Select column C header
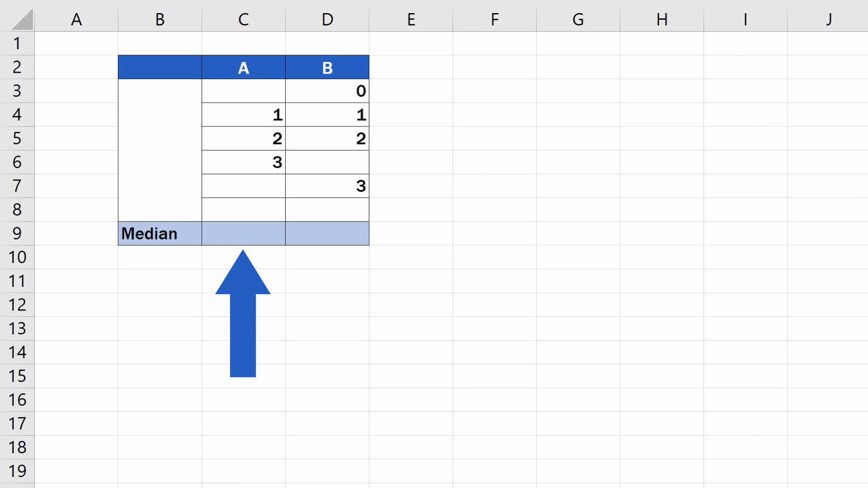Viewport: 868px width, 488px height. tap(243, 18)
